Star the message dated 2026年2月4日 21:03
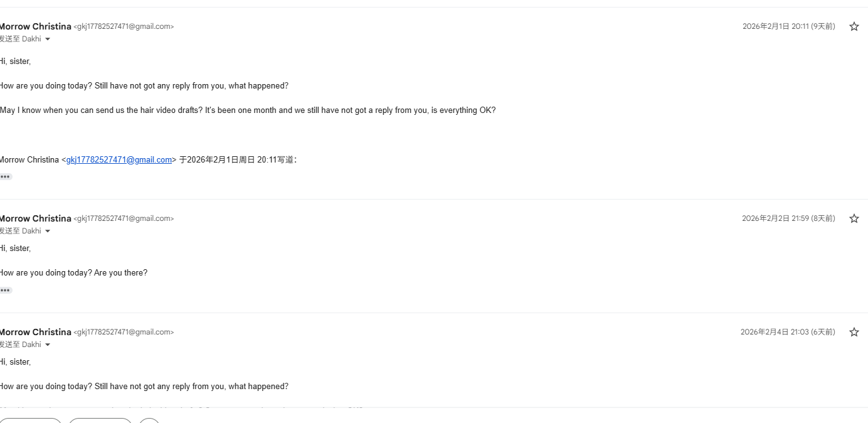 pos(854,332)
